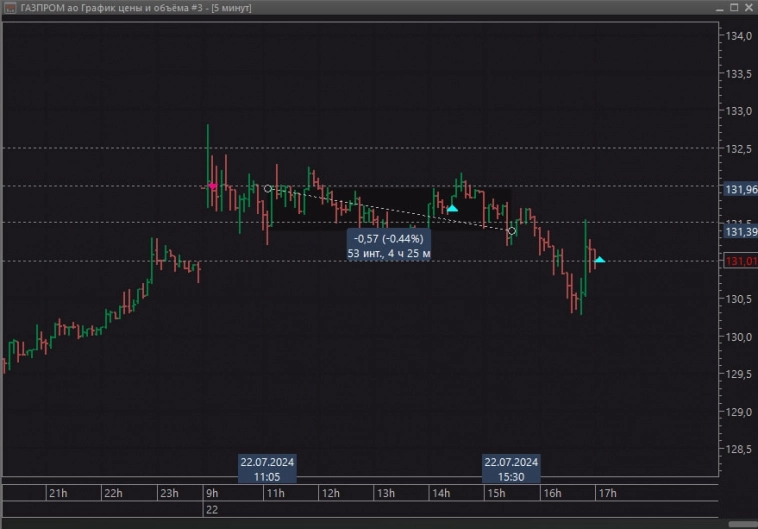Click the chart window icon in title bar
This screenshot has width=758, height=529.
pos(9,8)
